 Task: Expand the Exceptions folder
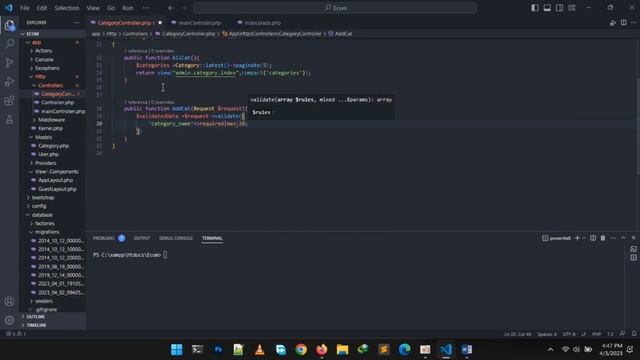pyautogui.click(x=47, y=68)
